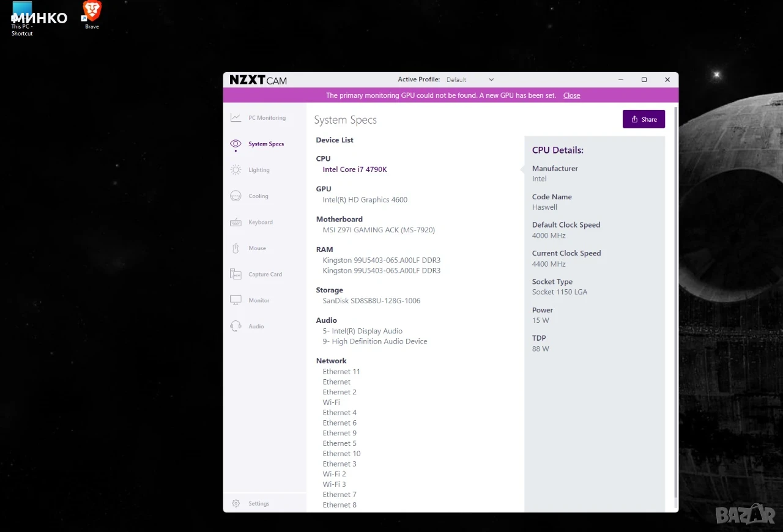783x532 pixels.
Task: Select the System Specs eye icon
Action: click(x=236, y=144)
